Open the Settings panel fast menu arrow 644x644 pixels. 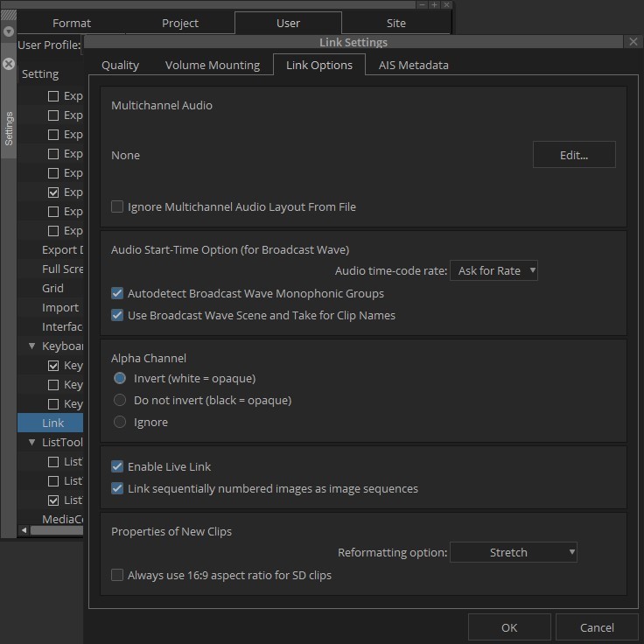tap(9, 31)
